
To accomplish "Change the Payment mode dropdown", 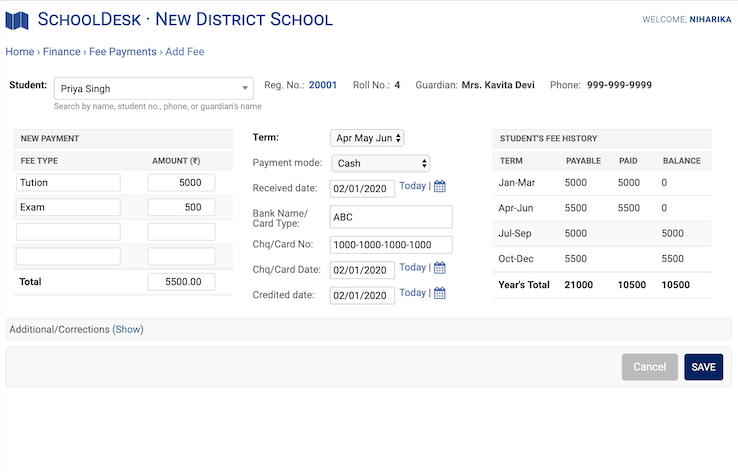I will coord(381,163).
